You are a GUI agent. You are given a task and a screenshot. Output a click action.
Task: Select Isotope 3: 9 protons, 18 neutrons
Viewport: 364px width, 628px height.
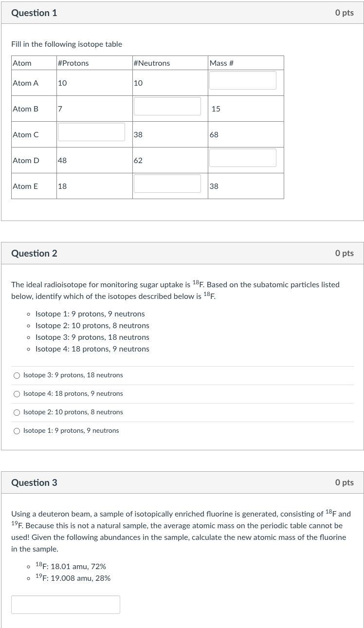coord(17,375)
